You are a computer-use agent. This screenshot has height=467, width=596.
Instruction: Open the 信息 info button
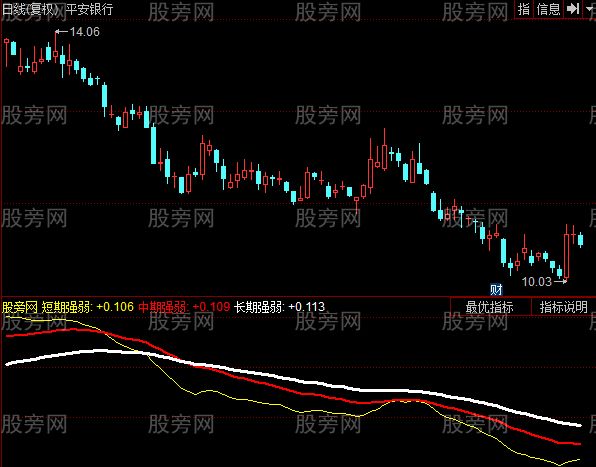[548, 9]
